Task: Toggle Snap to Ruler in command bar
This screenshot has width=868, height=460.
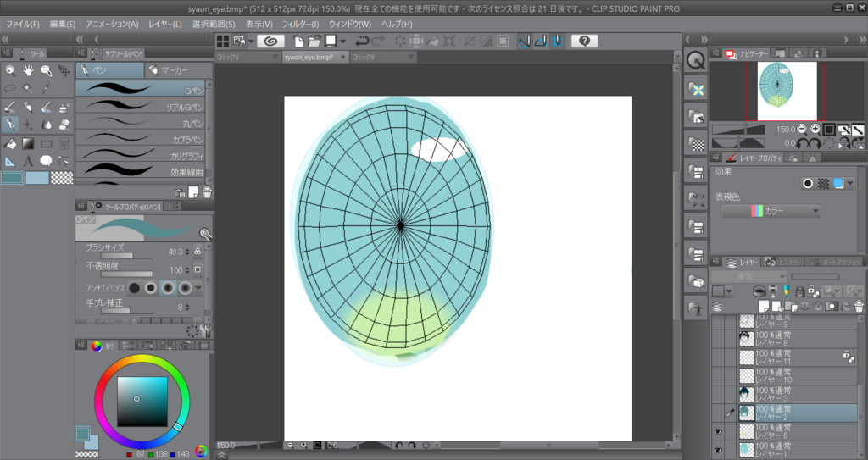Action: (524, 41)
